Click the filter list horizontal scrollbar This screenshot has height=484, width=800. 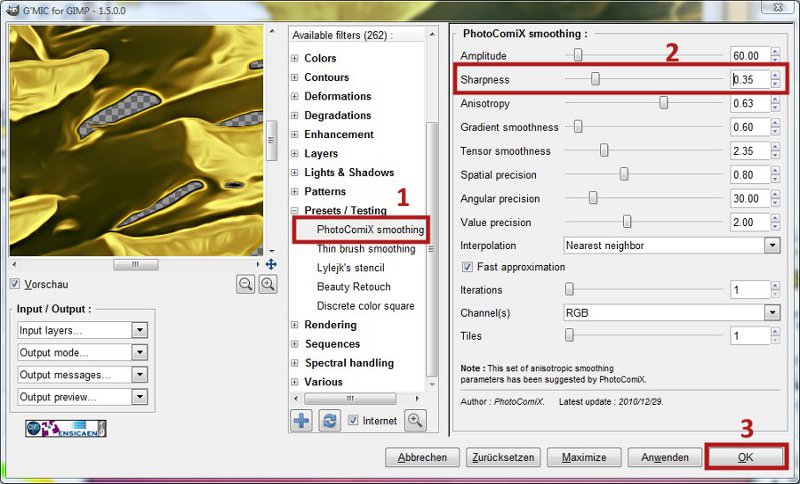click(350, 398)
